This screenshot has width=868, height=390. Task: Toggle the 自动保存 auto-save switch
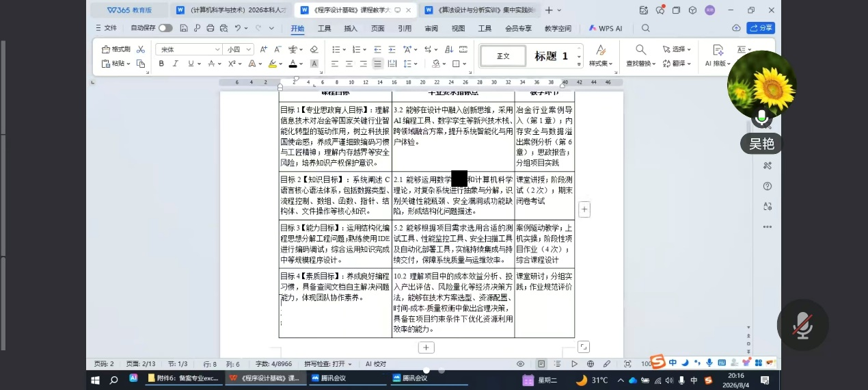(165, 28)
